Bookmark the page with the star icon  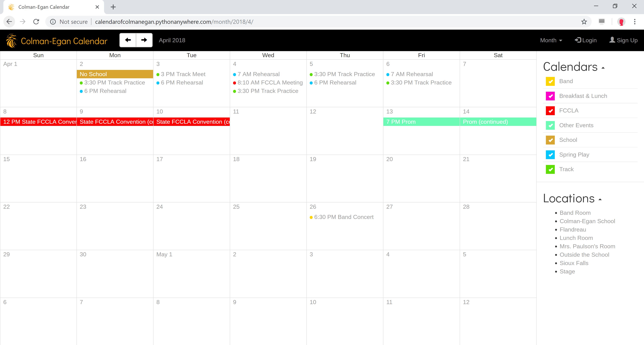(584, 22)
